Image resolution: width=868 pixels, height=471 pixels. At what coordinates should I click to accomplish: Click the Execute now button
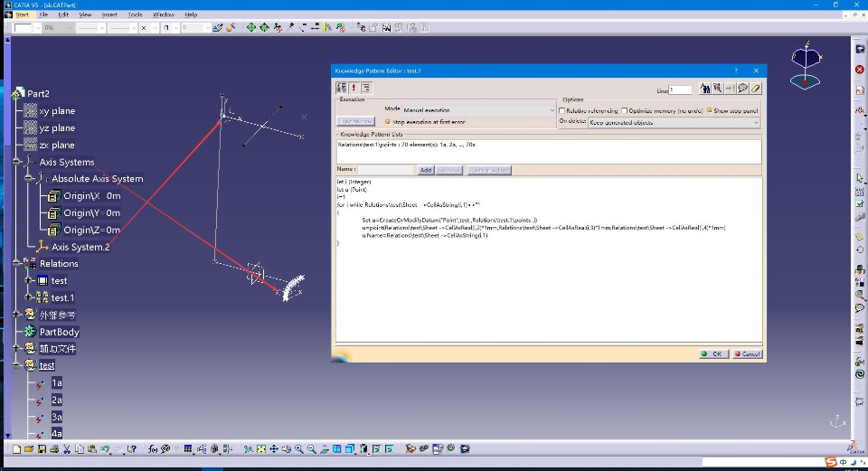356,121
